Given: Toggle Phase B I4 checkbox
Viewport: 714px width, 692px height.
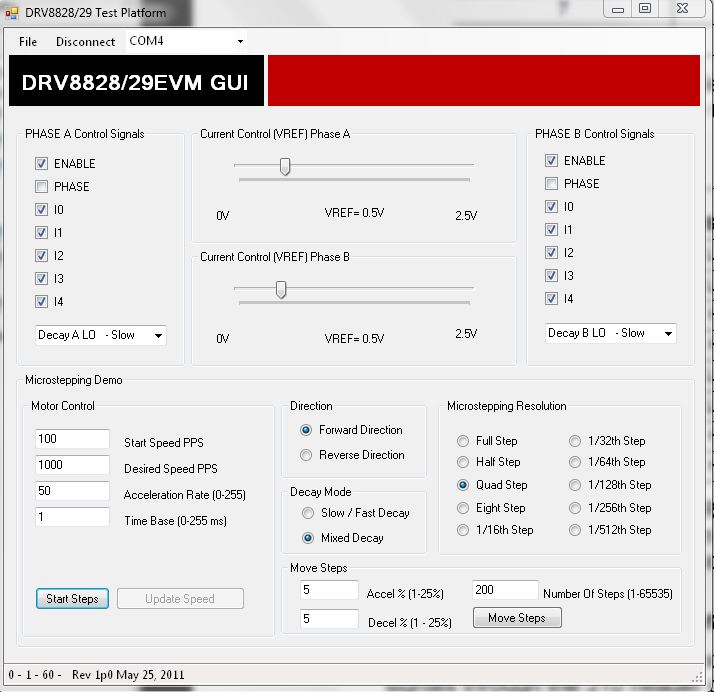Looking at the screenshot, I should pos(551,299).
